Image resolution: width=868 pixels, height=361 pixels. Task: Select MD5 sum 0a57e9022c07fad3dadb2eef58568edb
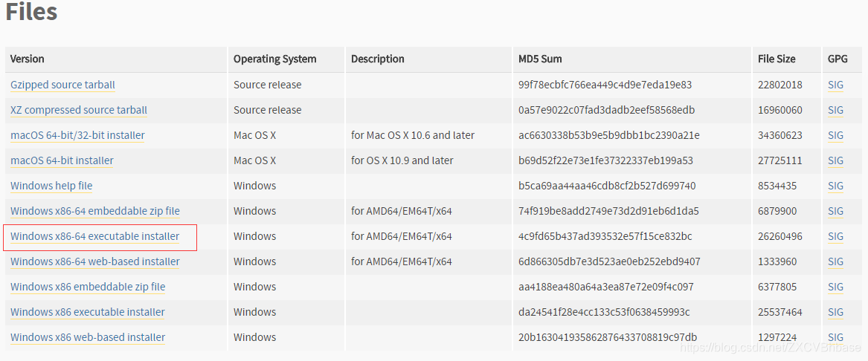click(607, 110)
